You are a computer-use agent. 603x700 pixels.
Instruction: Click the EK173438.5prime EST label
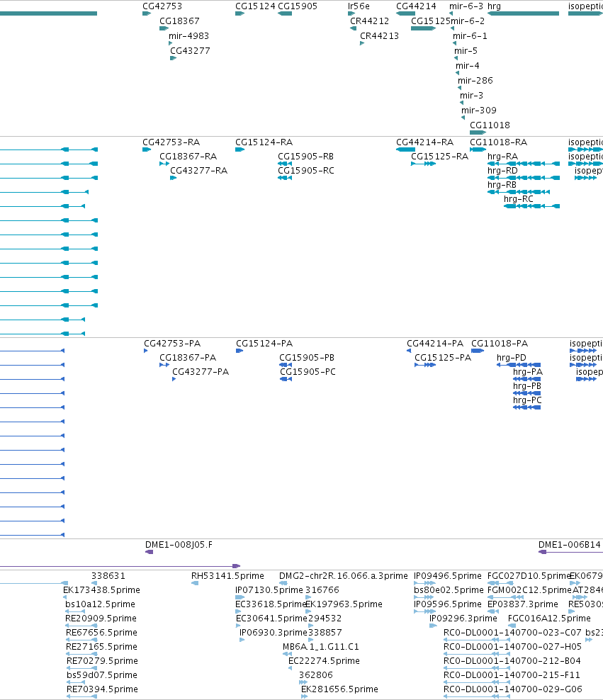coord(102,591)
